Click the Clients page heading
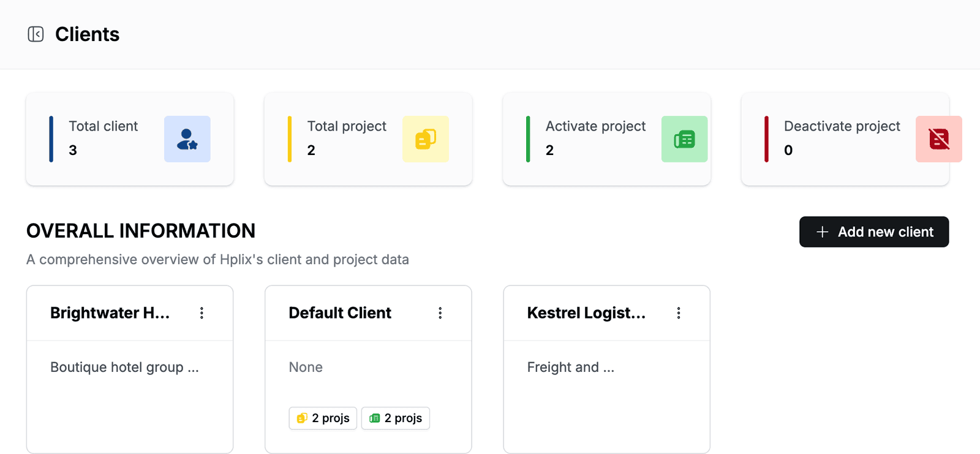 pos(88,34)
